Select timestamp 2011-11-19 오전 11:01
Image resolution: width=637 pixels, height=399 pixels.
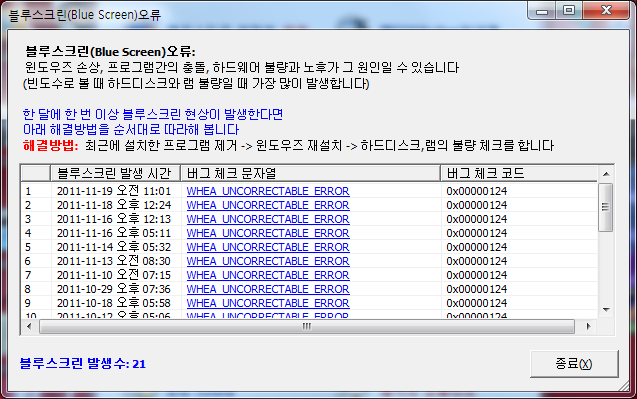point(114,191)
